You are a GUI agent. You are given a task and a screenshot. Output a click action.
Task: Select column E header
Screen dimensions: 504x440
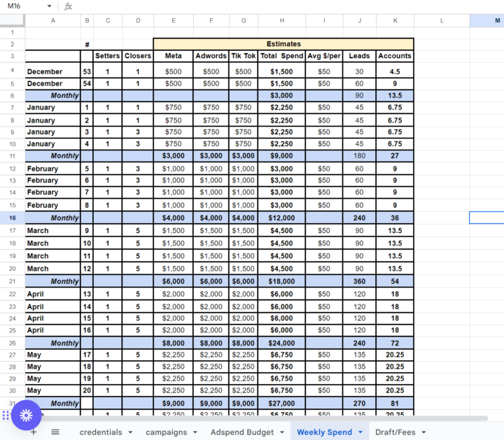click(x=174, y=20)
